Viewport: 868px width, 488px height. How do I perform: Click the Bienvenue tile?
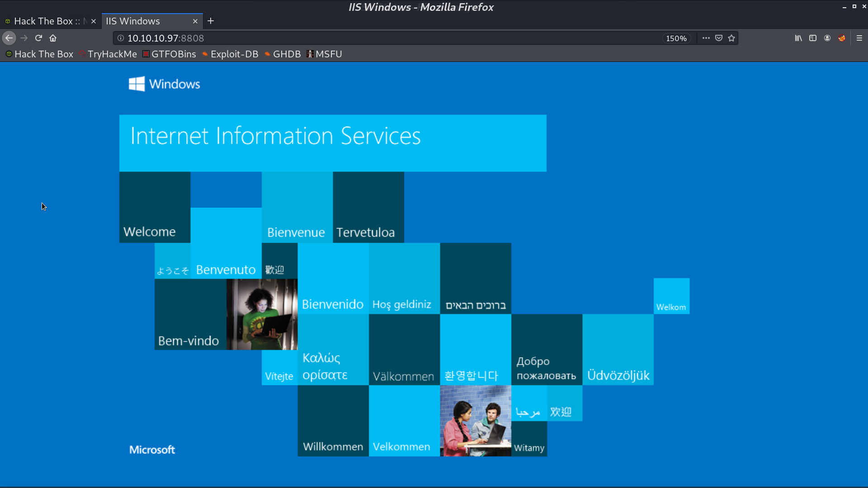point(297,207)
